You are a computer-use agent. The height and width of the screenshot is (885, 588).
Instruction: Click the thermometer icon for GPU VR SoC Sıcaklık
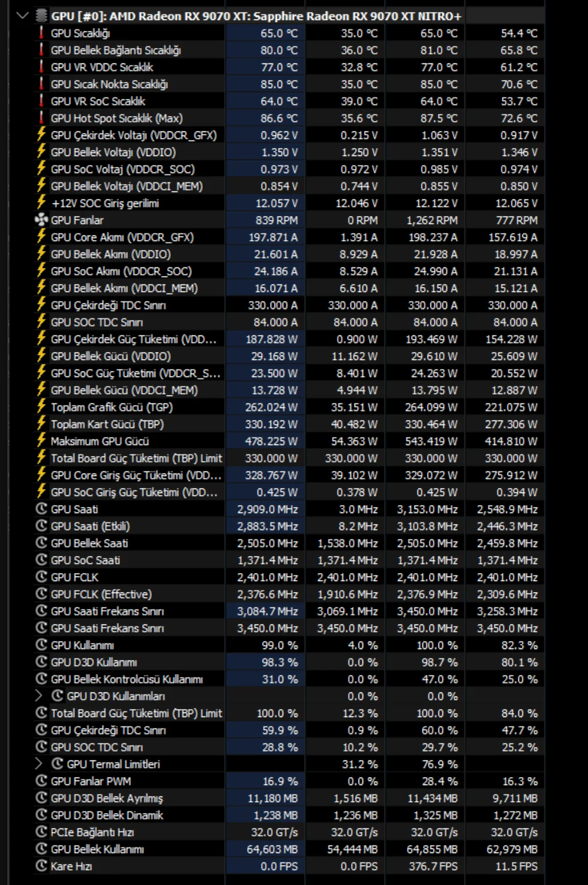click(x=41, y=101)
